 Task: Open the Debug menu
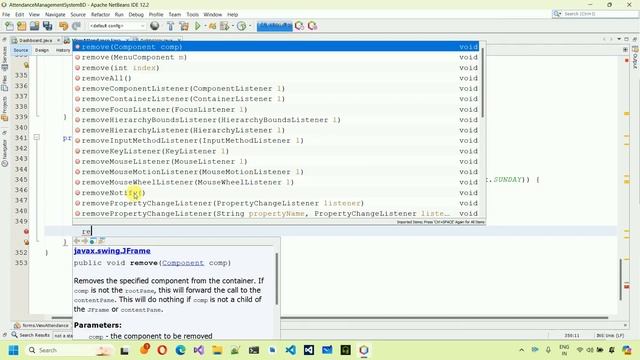pyautogui.click(x=136, y=14)
